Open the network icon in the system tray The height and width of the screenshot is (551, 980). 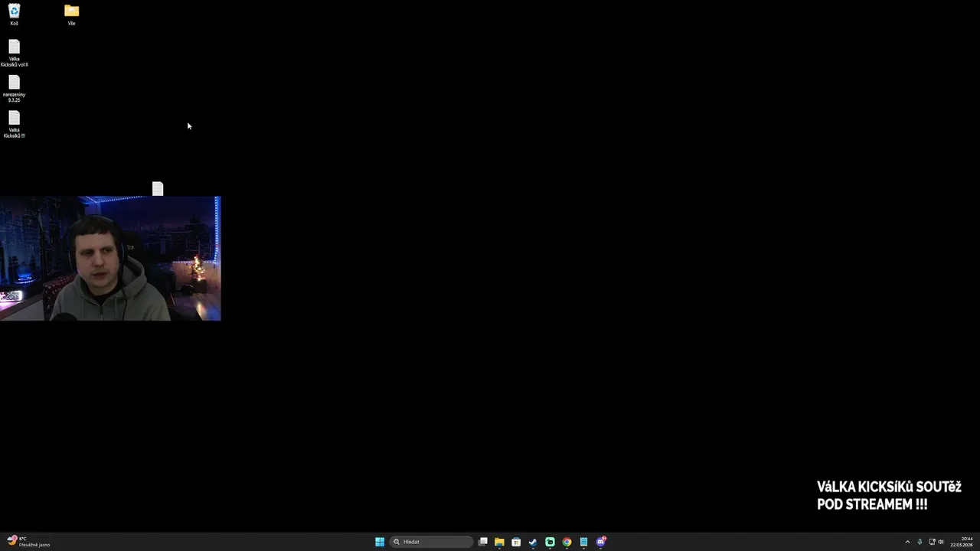click(932, 542)
